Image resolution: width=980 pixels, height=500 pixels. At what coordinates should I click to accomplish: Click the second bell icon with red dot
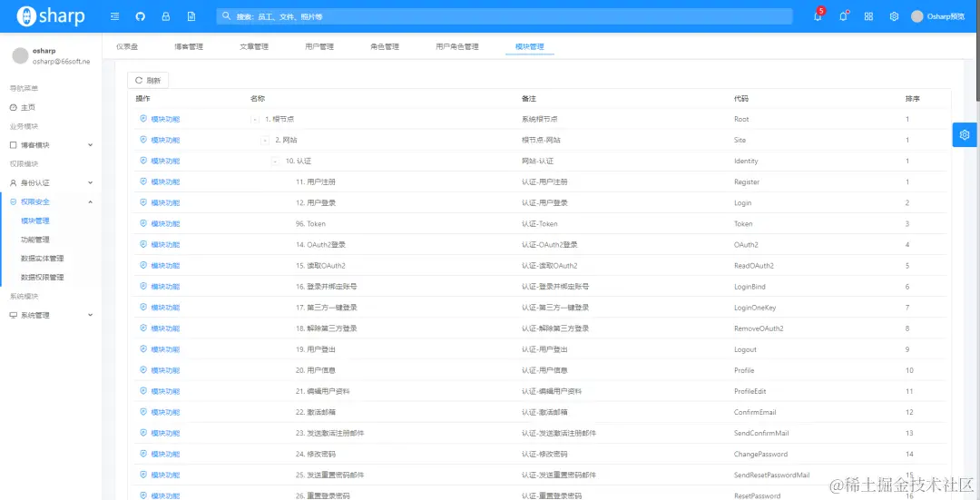(x=844, y=16)
